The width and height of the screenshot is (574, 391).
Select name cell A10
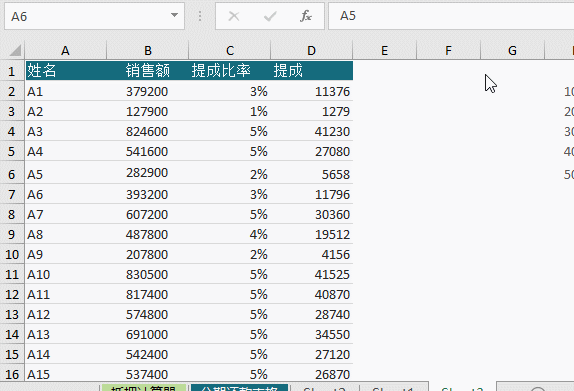click(x=66, y=274)
